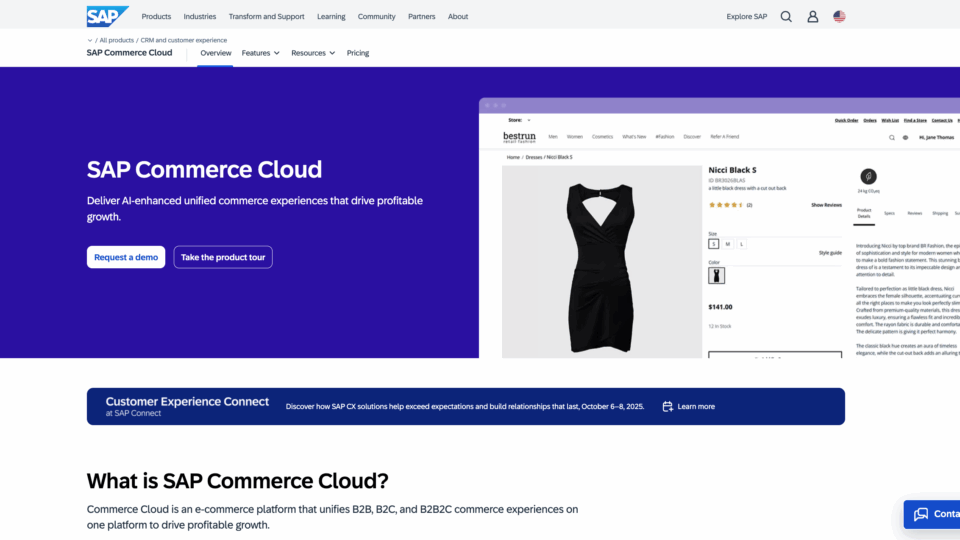The height and width of the screenshot is (540, 960).
Task: Open the Learning menu
Action: coord(331,17)
